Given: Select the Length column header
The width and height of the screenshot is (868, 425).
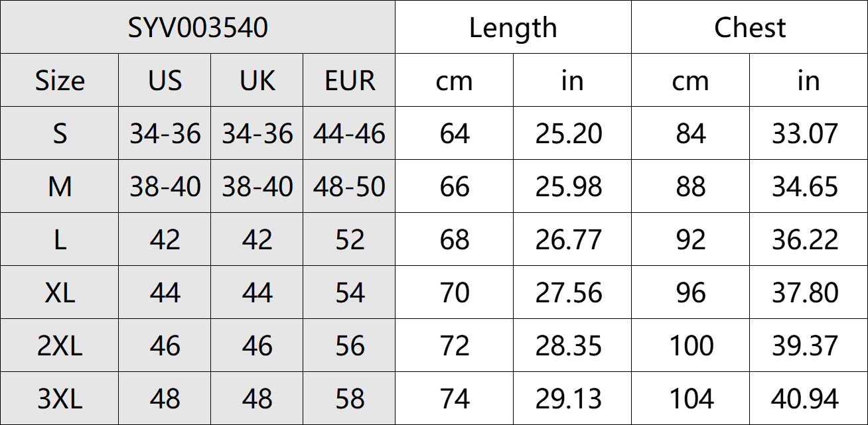Looking at the screenshot, I should 513,28.
